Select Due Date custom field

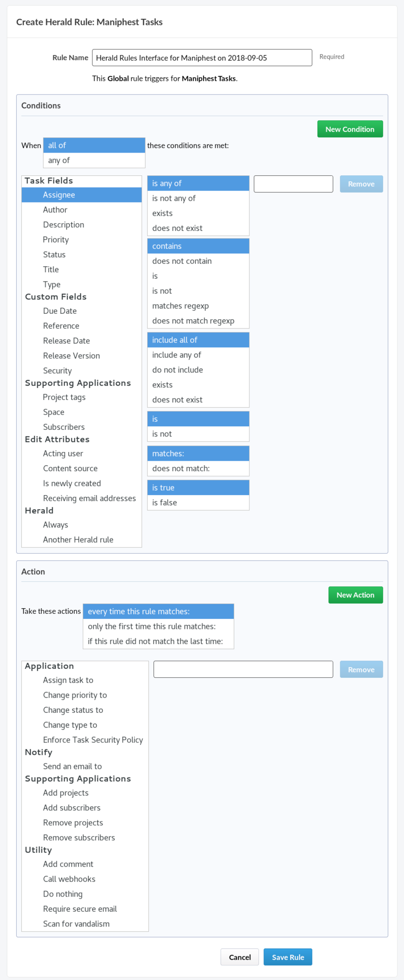pos(82,311)
